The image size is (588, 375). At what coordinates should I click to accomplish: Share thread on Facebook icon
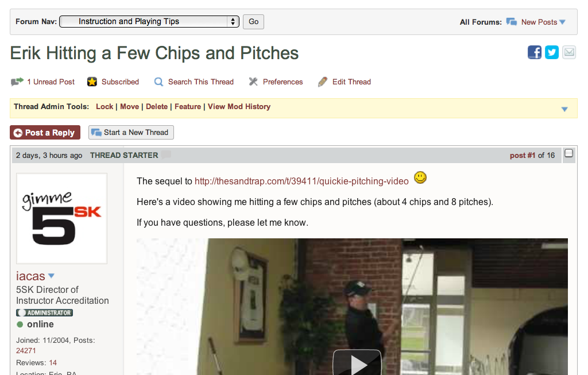point(535,52)
